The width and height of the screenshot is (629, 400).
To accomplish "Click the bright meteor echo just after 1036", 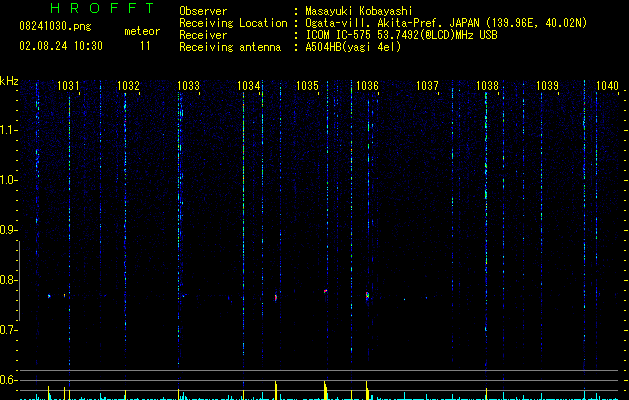I will coord(367,296).
